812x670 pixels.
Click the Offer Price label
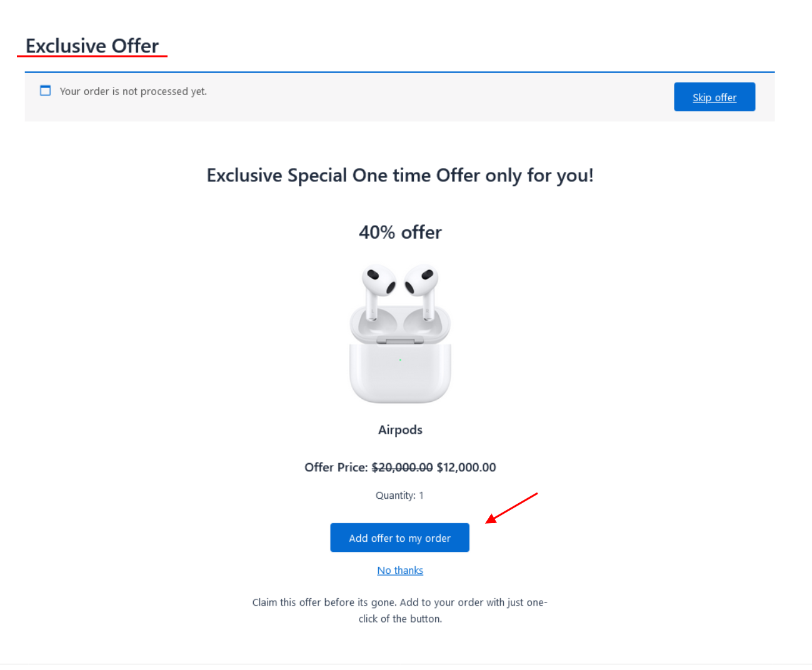coord(336,467)
